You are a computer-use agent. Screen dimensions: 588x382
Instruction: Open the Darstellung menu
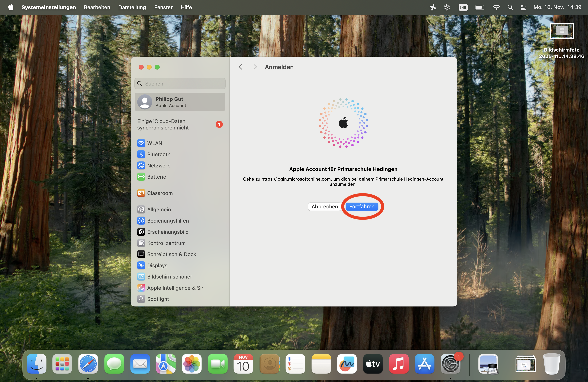132,7
